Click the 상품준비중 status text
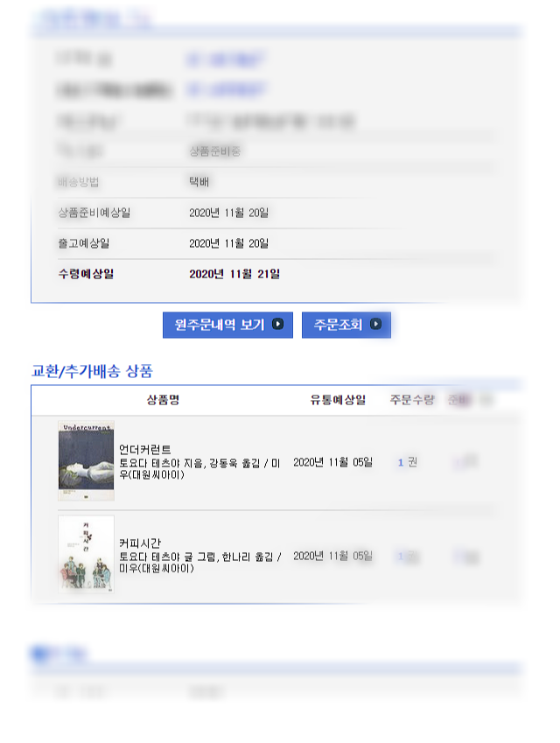The height and width of the screenshot is (743, 560). click(x=214, y=151)
